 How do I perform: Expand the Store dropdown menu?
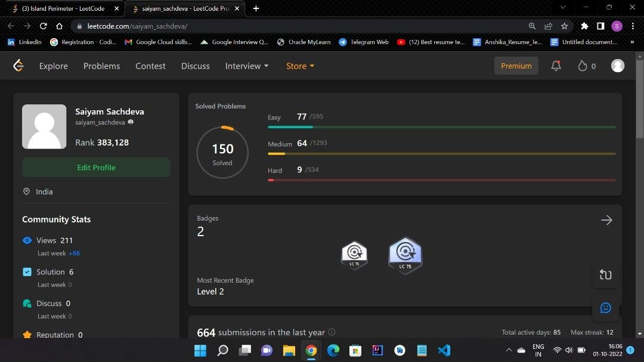pos(300,66)
